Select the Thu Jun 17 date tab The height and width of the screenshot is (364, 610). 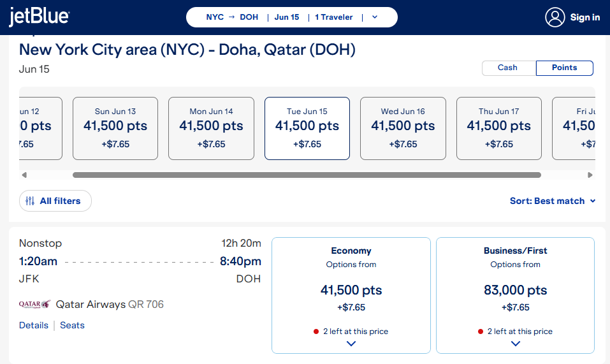(498, 128)
